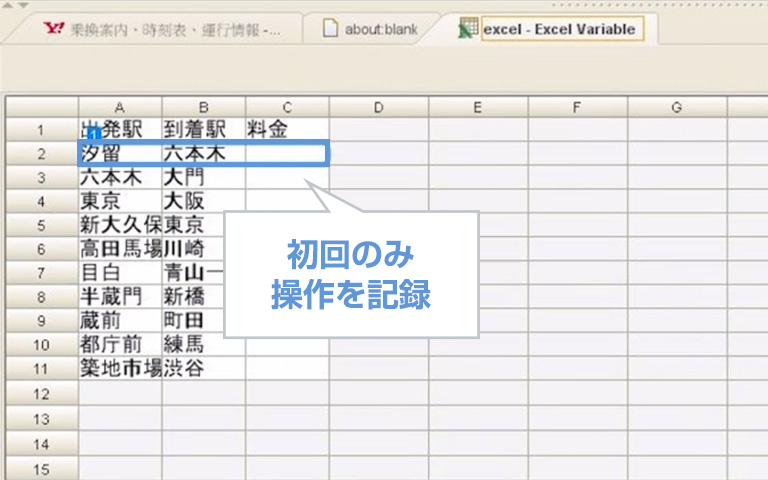Click the 東京 cell in column A
The height and width of the screenshot is (480, 768).
(x=120, y=202)
